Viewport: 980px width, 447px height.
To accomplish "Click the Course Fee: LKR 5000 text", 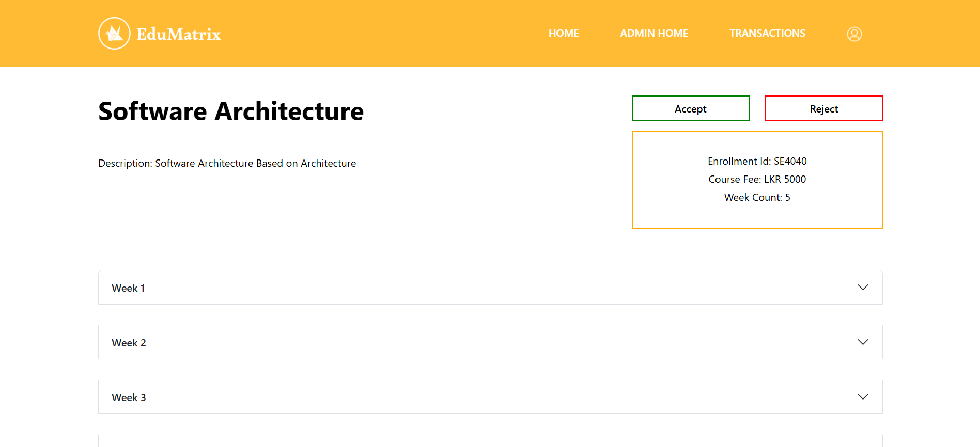I will [757, 179].
